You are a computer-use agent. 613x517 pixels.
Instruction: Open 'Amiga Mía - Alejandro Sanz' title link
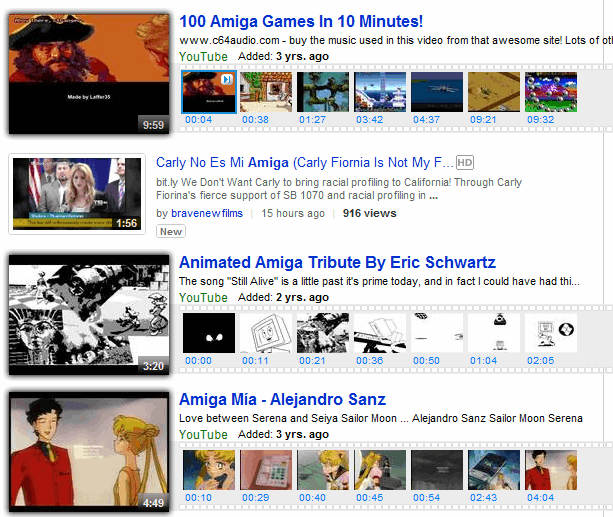click(282, 399)
